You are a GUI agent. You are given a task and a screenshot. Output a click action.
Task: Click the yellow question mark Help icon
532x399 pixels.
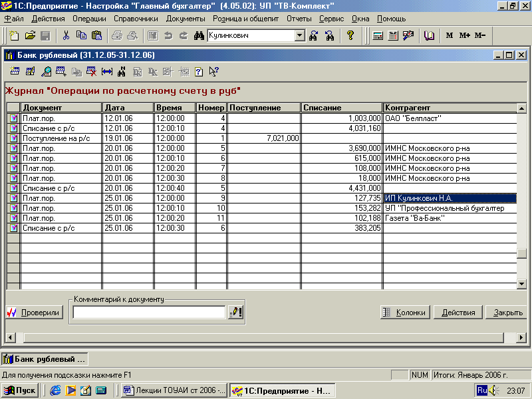pos(350,35)
